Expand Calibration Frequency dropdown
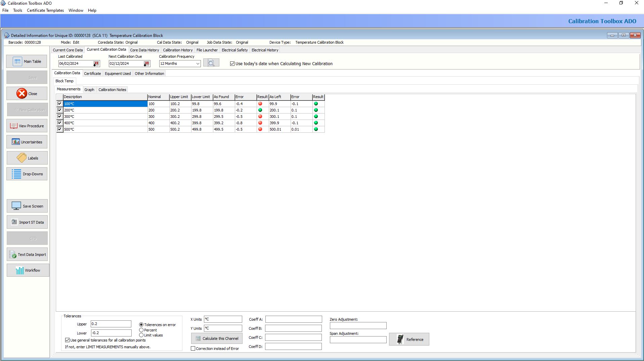Viewport: 644px width, 361px height. (198, 63)
